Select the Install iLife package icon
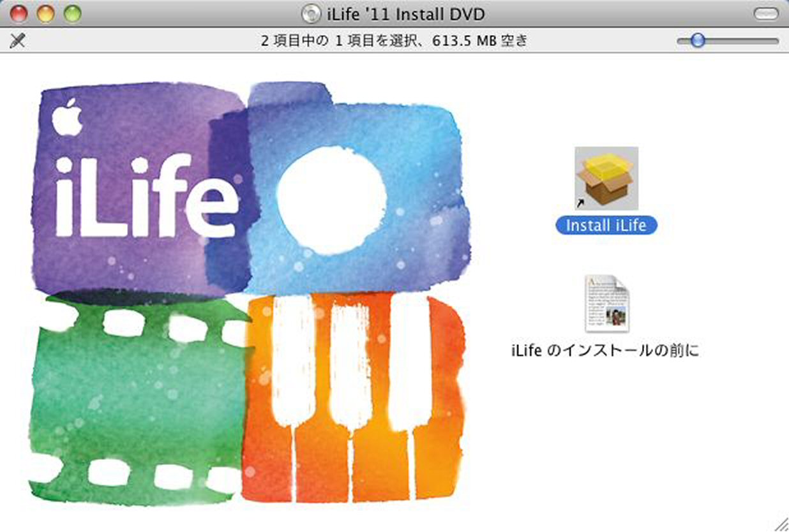The height and width of the screenshot is (532, 789). (606, 179)
